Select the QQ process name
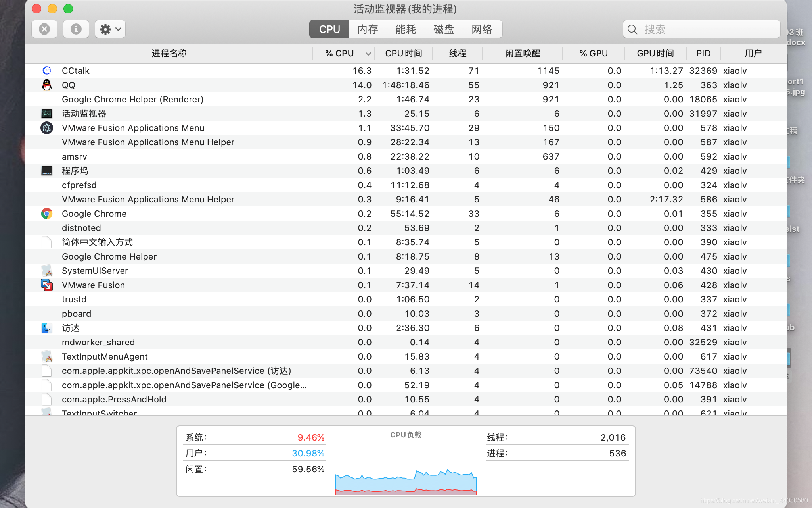 point(68,85)
